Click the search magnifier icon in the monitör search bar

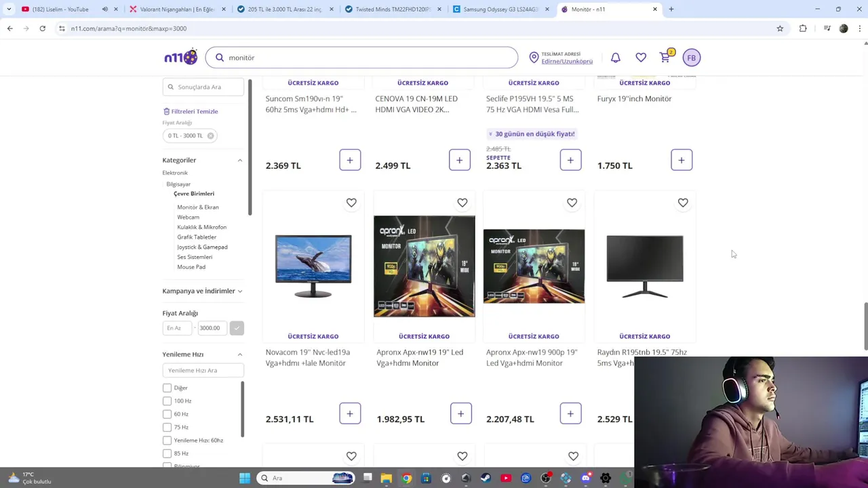click(220, 58)
